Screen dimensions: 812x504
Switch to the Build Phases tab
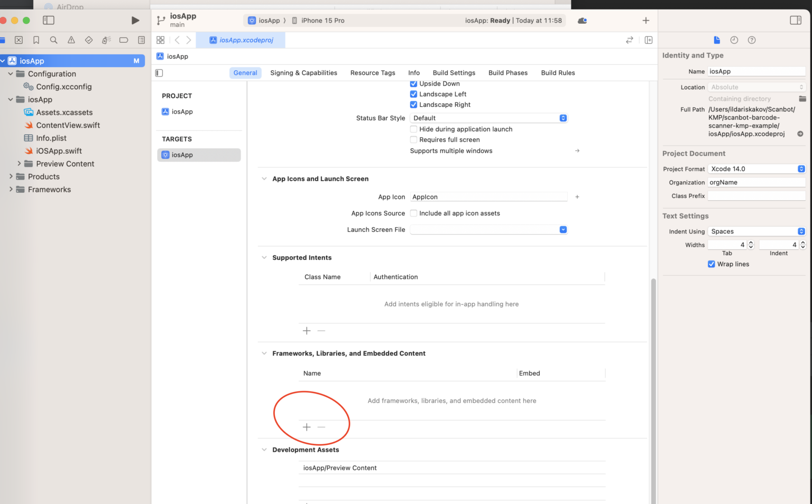(x=508, y=72)
